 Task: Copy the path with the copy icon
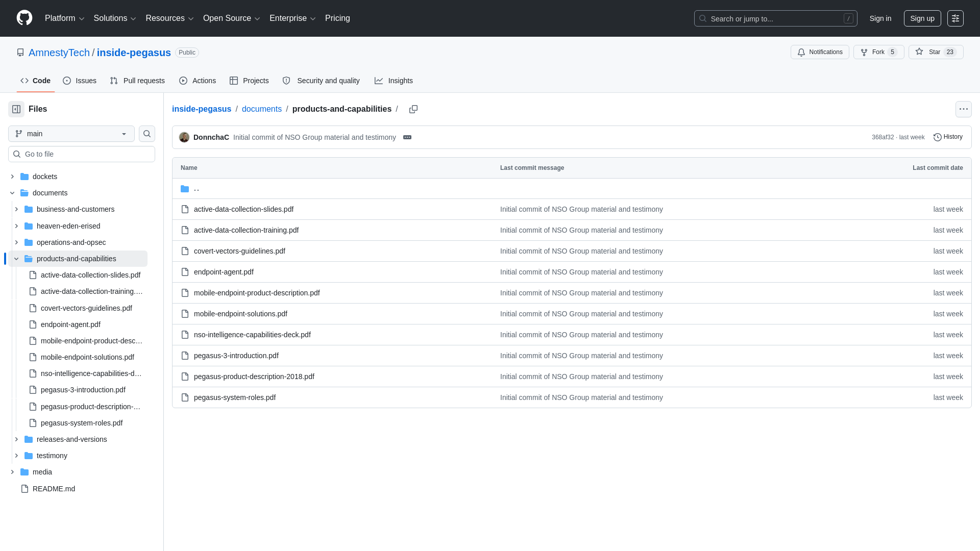(x=413, y=109)
